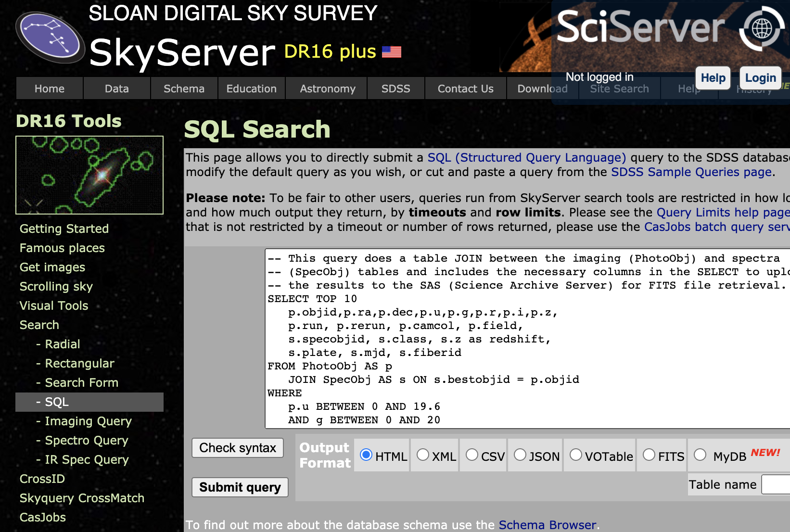Open the Spectro Query sidebar link
The image size is (790, 532).
[x=87, y=440]
